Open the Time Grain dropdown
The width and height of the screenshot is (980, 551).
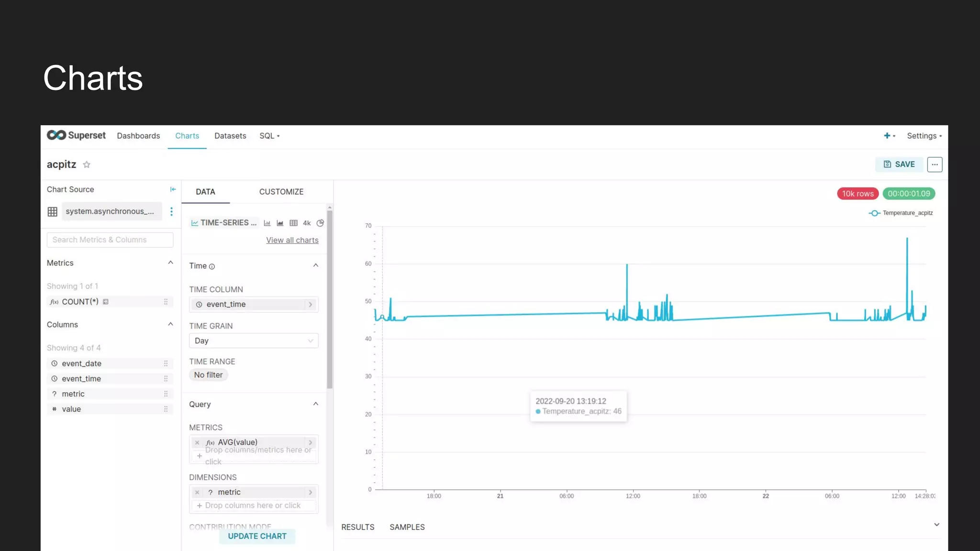tap(254, 341)
